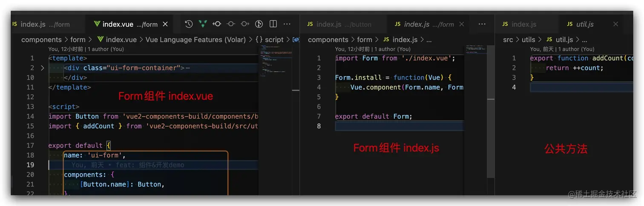Go to previous change icon
The height and width of the screenshot is (206, 644).
coord(217,24)
